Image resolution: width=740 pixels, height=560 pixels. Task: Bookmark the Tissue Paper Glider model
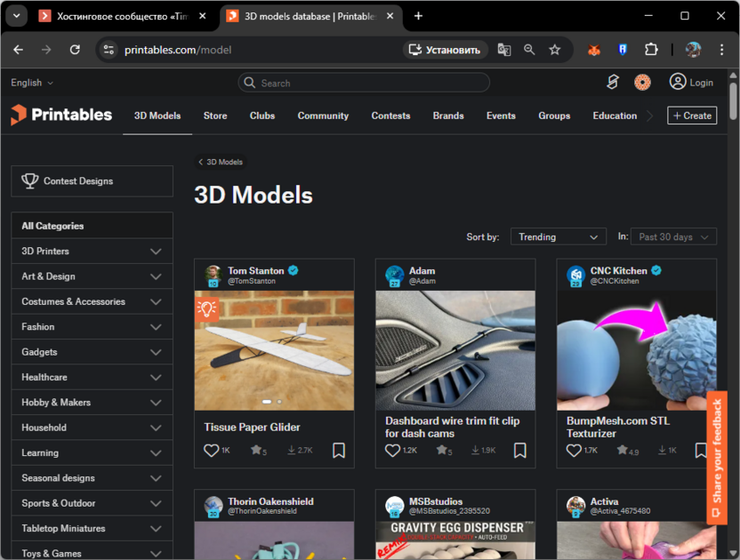pyautogui.click(x=339, y=450)
